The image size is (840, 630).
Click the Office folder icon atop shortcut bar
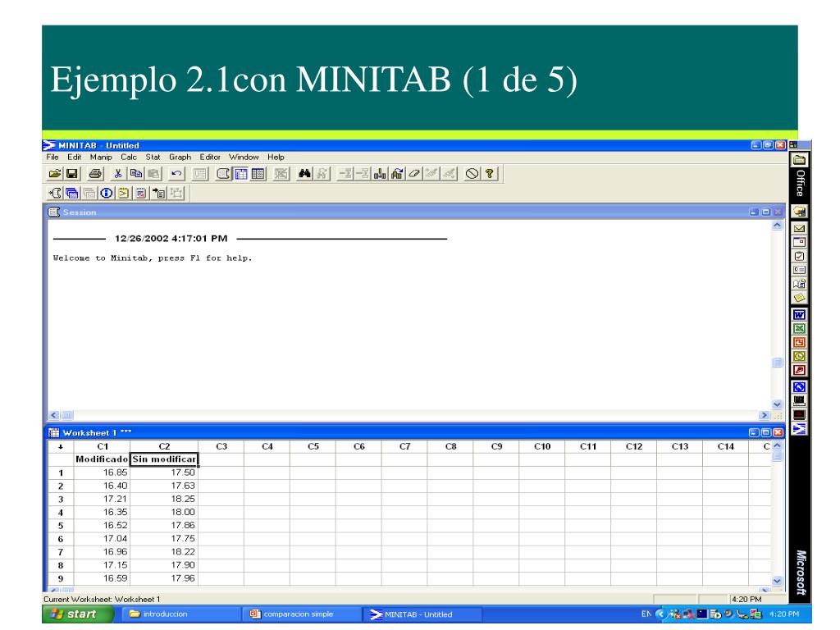(x=799, y=160)
